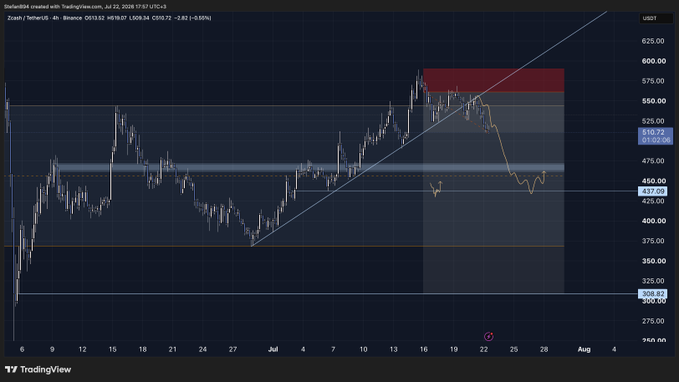
Task: Click the 22 date label on time axis
Action: [x=484, y=349]
